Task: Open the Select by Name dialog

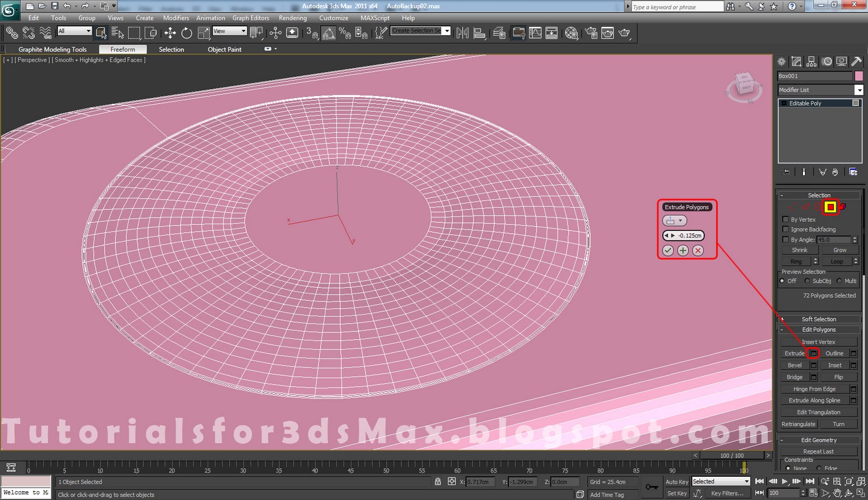Action: pyautogui.click(x=117, y=33)
